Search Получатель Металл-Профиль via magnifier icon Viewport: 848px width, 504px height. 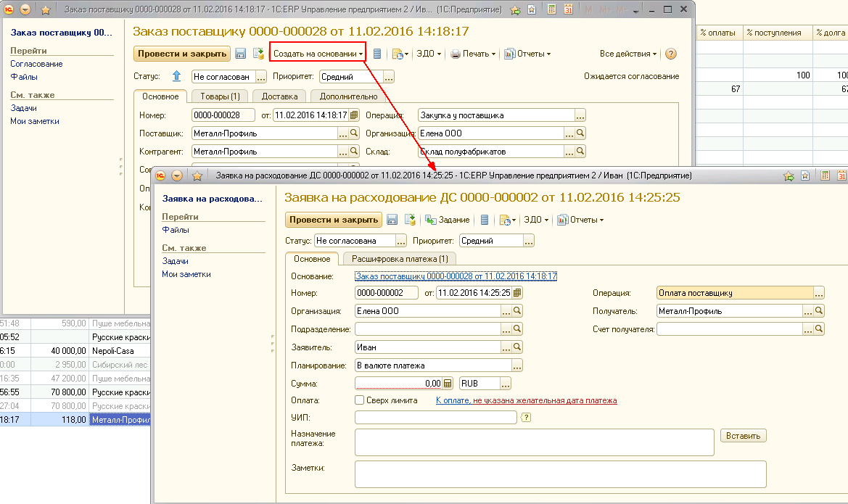[x=819, y=311]
